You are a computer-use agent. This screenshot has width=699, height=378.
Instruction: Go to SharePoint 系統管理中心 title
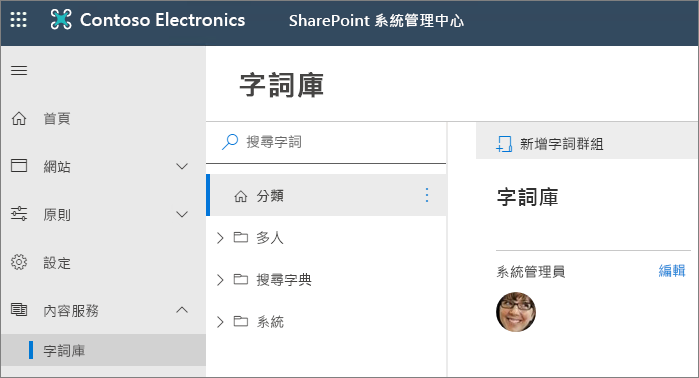point(376,21)
